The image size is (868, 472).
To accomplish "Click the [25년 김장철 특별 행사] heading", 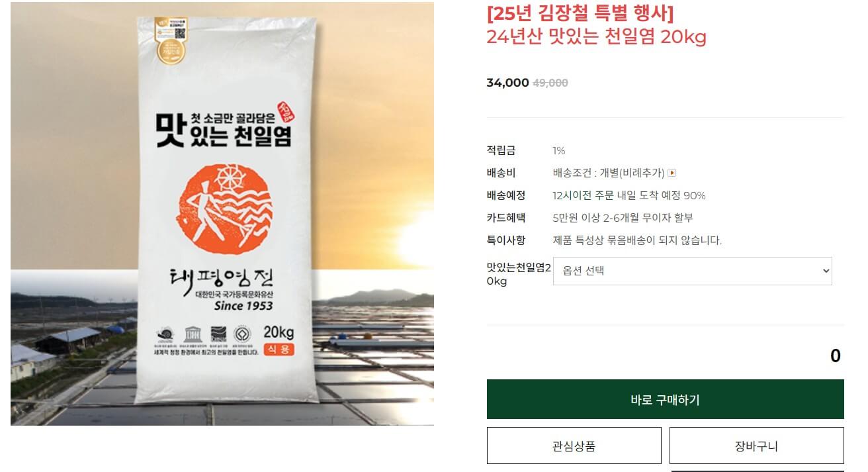I will 580,13.
